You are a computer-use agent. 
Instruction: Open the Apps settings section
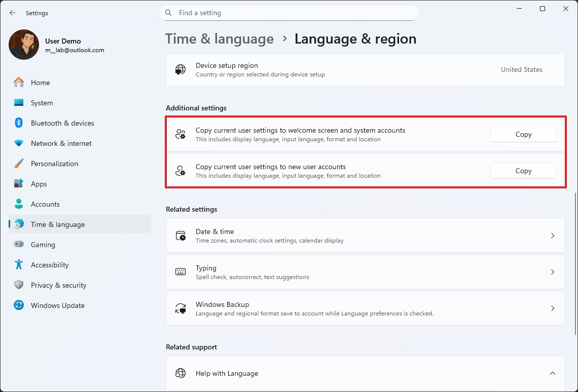pos(39,184)
